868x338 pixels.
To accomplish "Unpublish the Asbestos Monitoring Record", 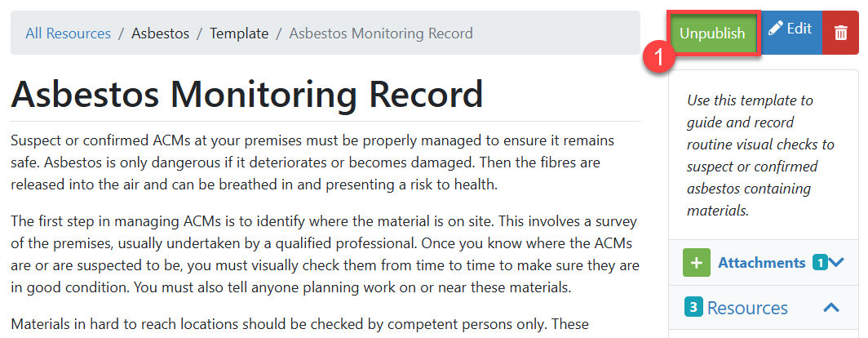I will click(712, 33).
